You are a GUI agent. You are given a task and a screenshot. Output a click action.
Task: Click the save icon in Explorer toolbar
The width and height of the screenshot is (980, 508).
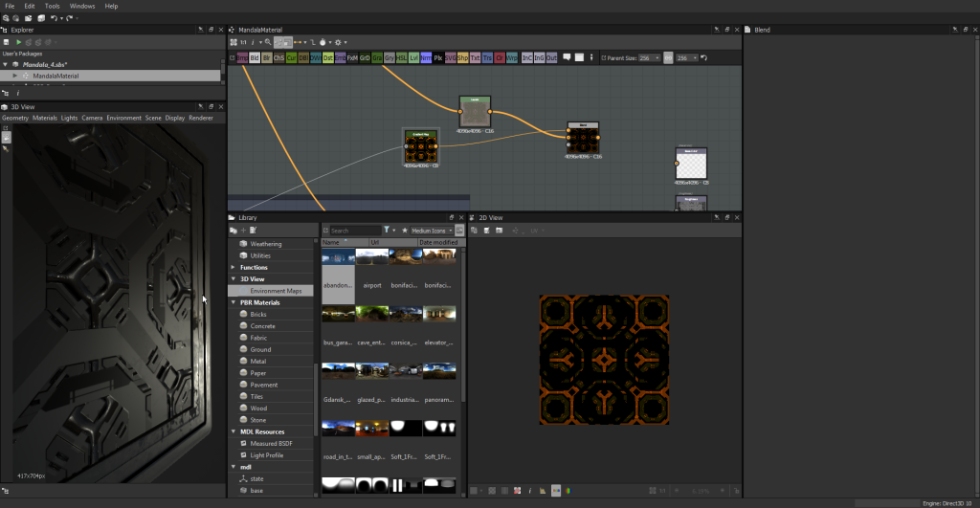7,42
